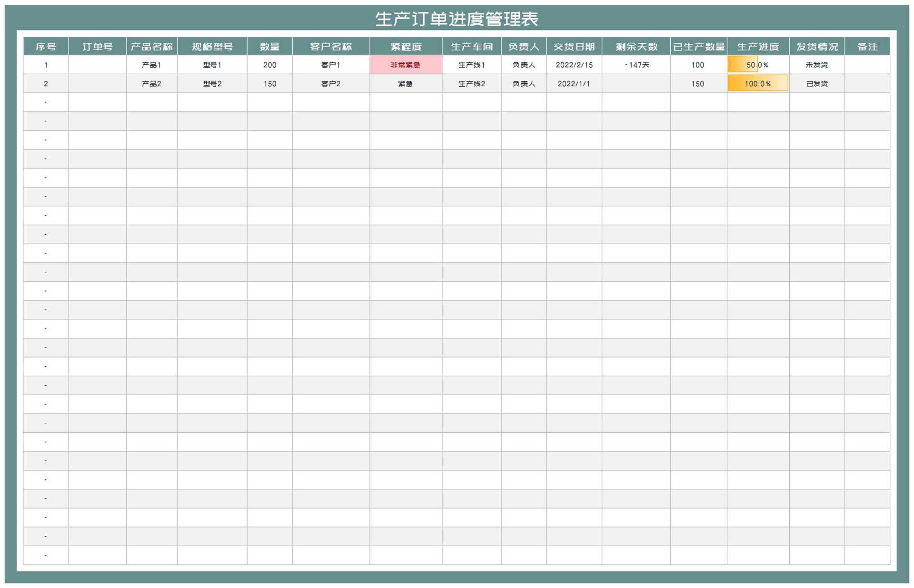Select the 型号1 cell

(x=212, y=65)
